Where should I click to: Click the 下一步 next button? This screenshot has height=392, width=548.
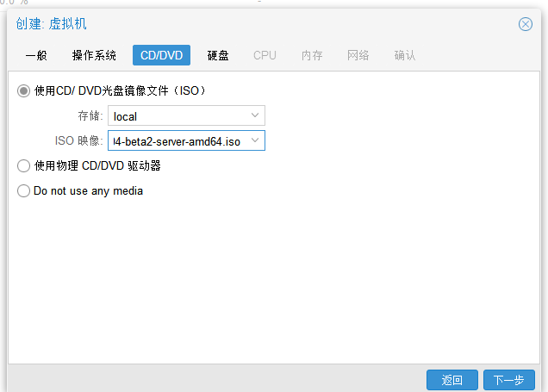tap(509, 380)
